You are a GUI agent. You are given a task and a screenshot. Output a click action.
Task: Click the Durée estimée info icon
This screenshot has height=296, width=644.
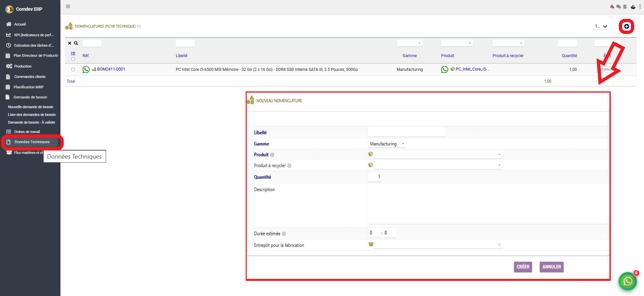pyautogui.click(x=284, y=234)
